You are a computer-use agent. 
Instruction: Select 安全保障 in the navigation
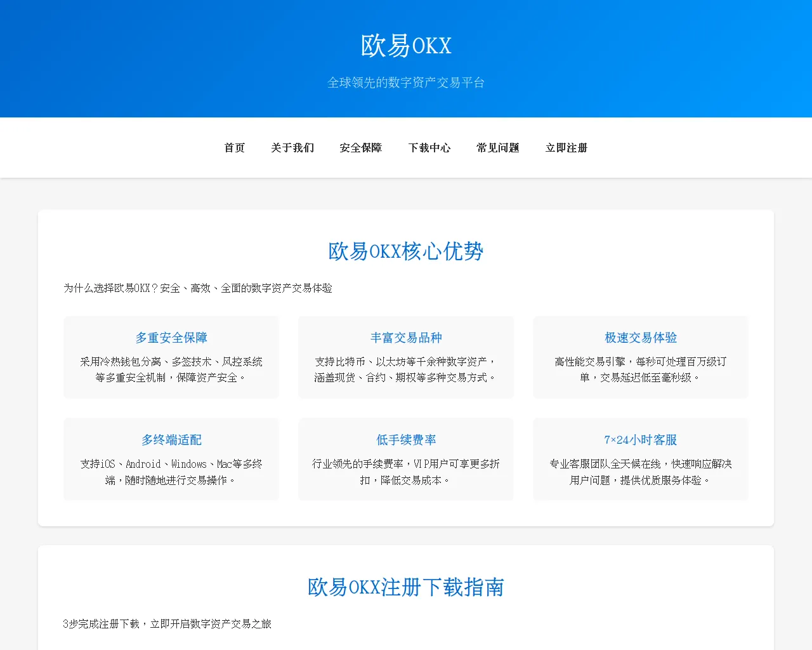361,148
